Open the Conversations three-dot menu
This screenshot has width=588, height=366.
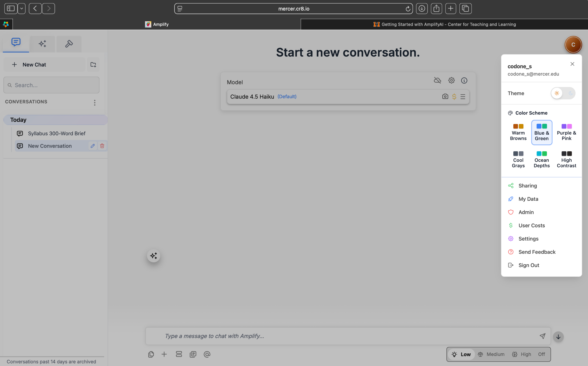[94, 102]
